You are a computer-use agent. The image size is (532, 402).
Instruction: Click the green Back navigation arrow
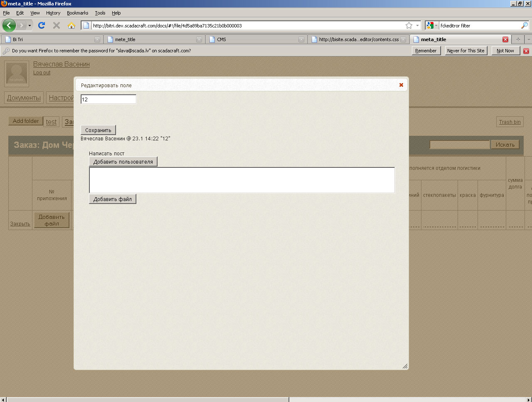(9, 25)
